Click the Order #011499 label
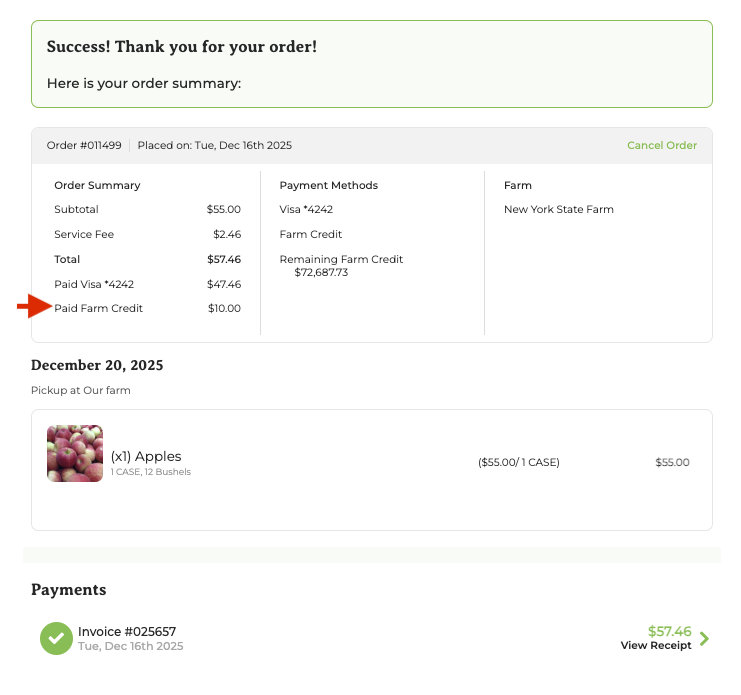Image resolution: width=741 pixels, height=695 pixels. 84,145
